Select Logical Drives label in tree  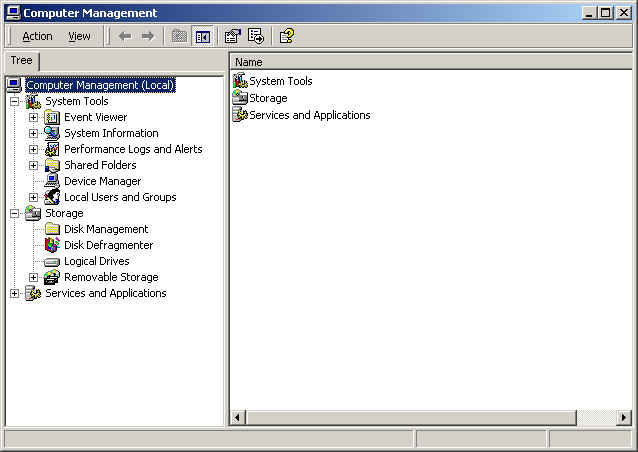(x=96, y=261)
